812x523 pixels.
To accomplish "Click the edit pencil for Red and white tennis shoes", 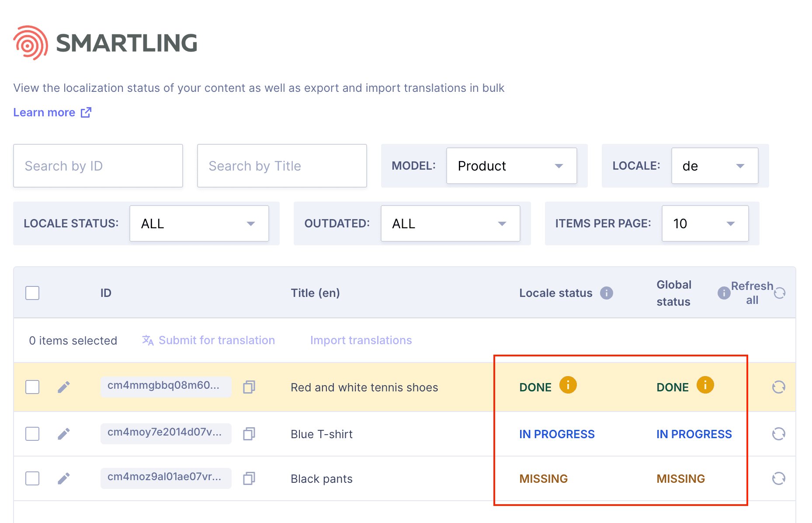I will click(x=64, y=387).
